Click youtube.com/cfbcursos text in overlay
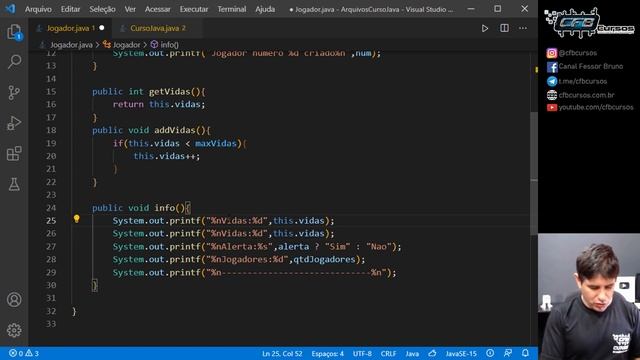The image size is (640, 360). point(596,107)
